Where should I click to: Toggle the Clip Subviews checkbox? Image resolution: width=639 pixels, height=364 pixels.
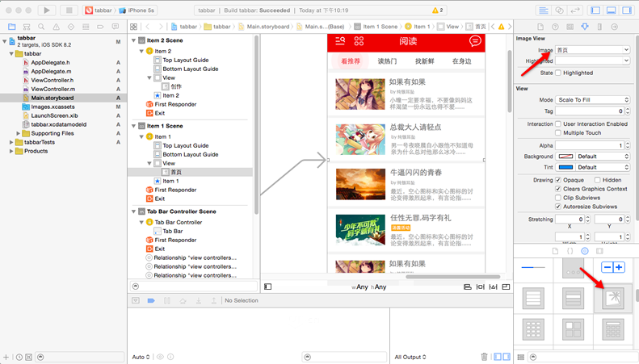(x=558, y=198)
